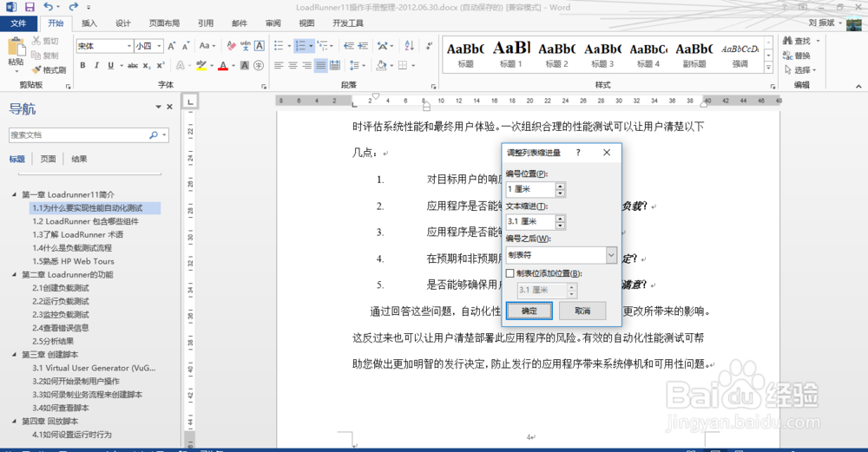Switch to the 审阅 tab
Screen dimensions: 868x452
(273, 23)
